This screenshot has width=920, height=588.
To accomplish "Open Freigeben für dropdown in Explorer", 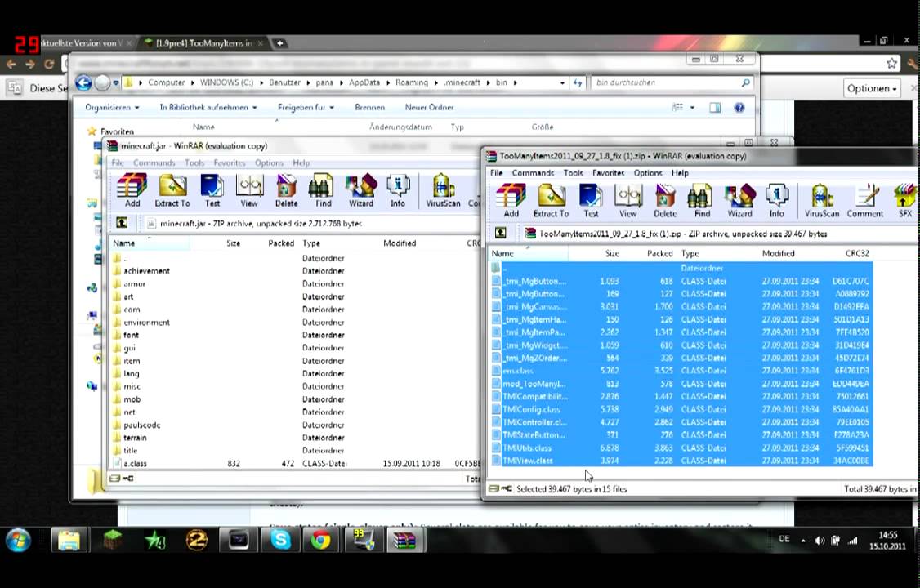I will (306, 107).
